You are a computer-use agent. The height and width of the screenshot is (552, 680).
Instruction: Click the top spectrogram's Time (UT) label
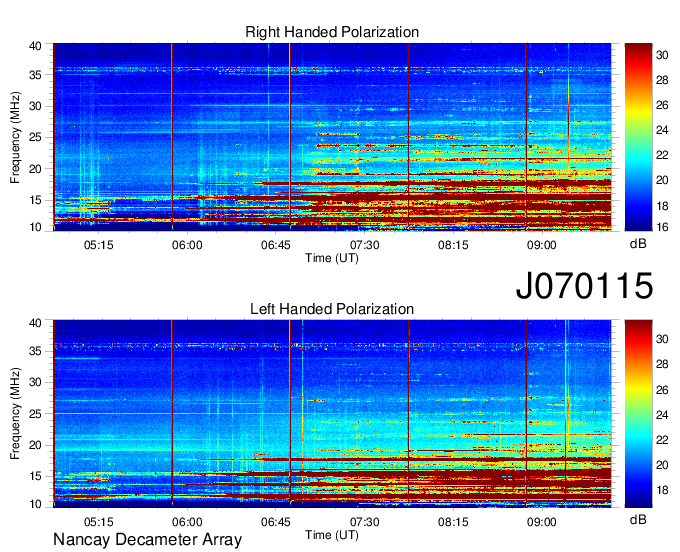(x=332, y=258)
